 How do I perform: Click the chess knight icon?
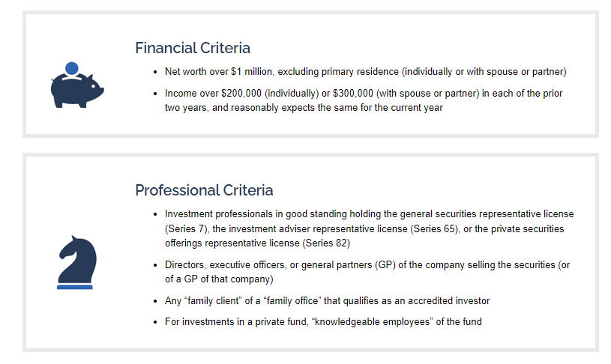pos(76,260)
